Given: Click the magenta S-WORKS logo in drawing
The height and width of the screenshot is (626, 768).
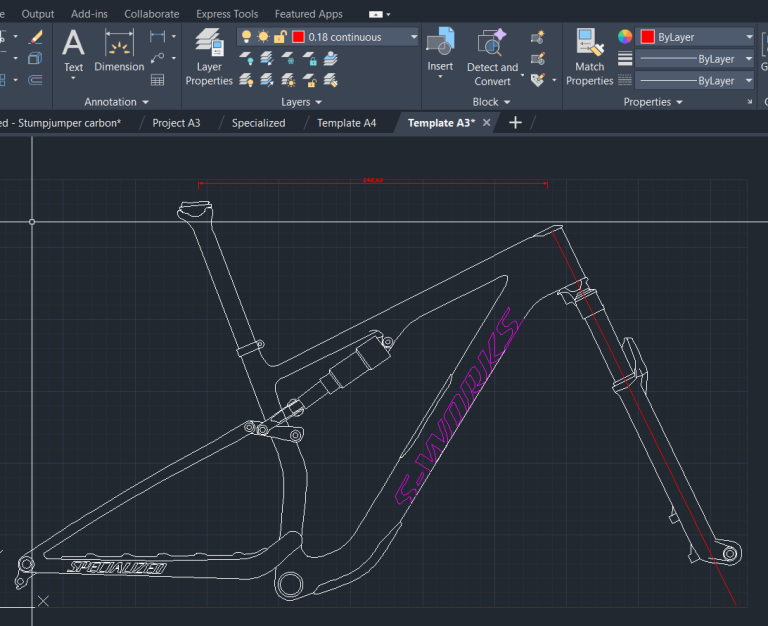Looking at the screenshot, I should click(x=455, y=410).
